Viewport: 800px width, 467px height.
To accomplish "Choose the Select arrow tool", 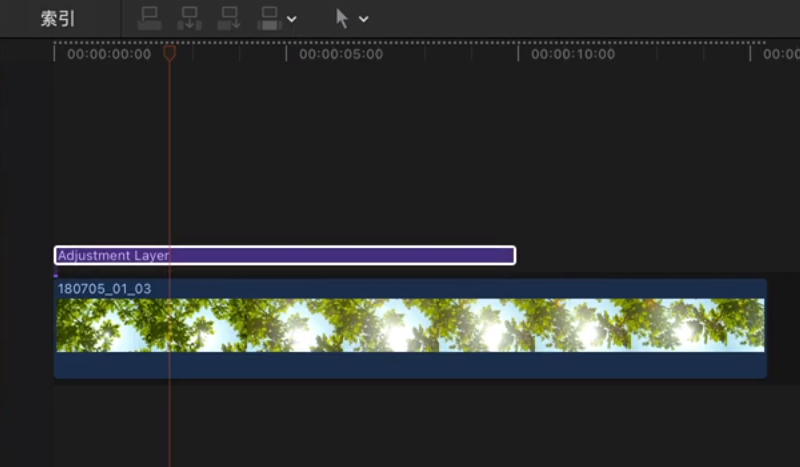I will click(342, 19).
